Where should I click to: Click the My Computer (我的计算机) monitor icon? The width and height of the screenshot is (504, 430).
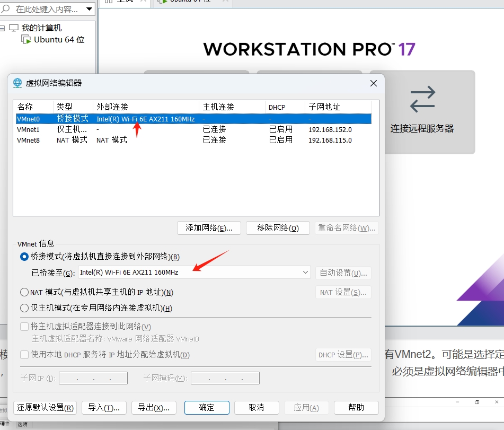tap(14, 28)
